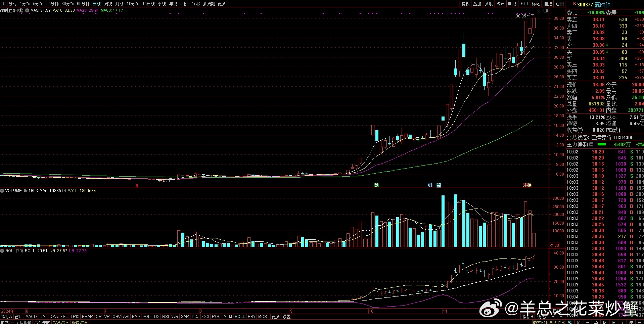Switch sub-chart to OBV indicator
This screenshot has height=324, width=644.
[x=117, y=317]
